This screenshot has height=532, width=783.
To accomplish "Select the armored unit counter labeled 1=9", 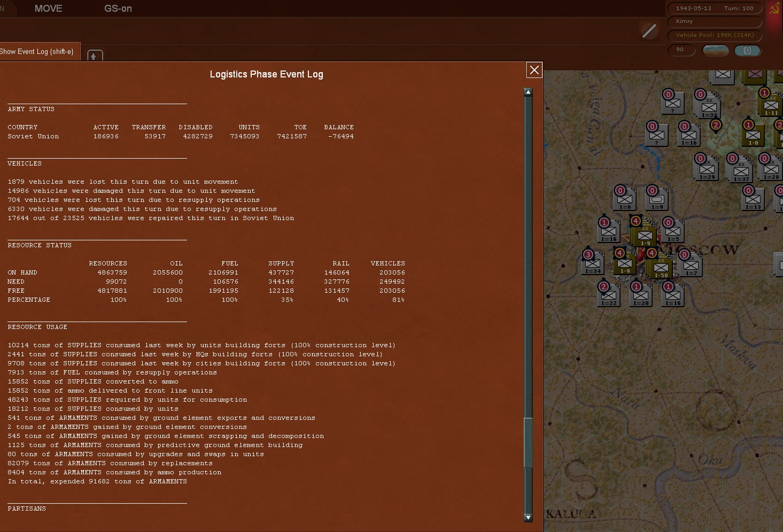I will 657,199.
